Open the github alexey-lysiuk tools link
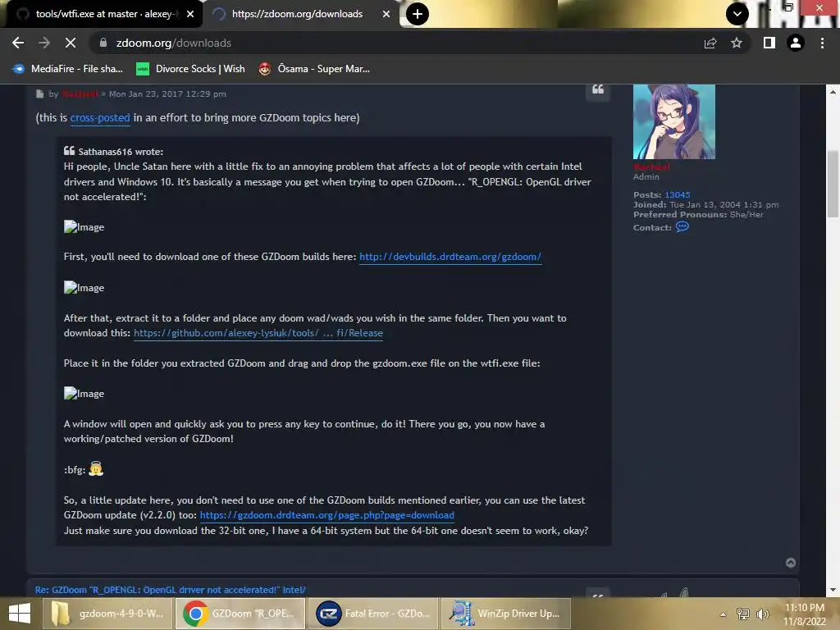Screen dimensions: 840x630 258,333
